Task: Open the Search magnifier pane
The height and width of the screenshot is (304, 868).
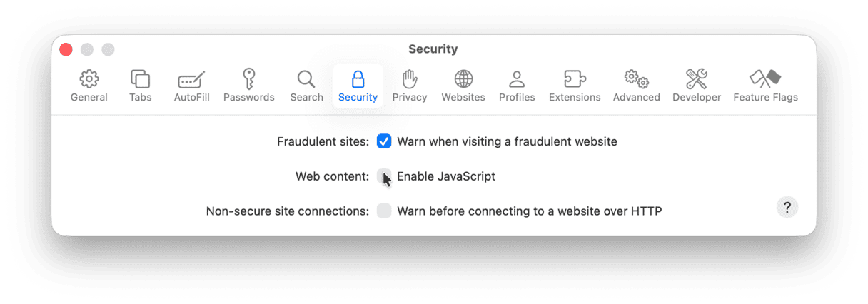Action: tap(306, 78)
